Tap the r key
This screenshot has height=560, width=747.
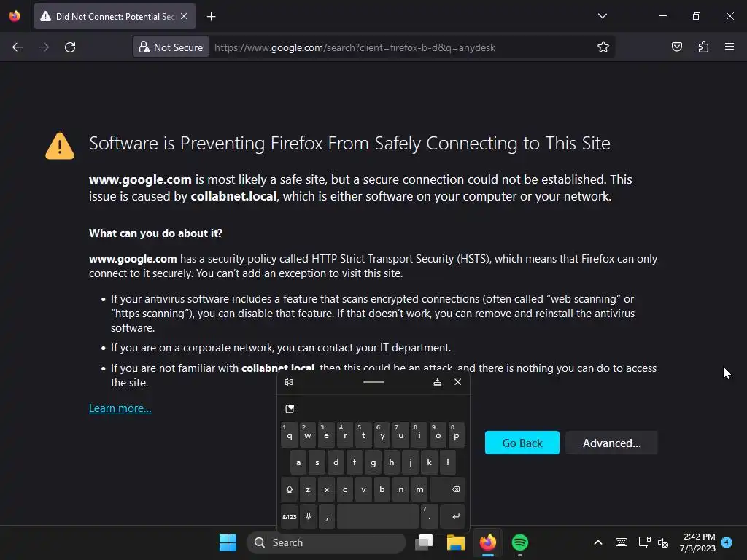coord(345,435)
